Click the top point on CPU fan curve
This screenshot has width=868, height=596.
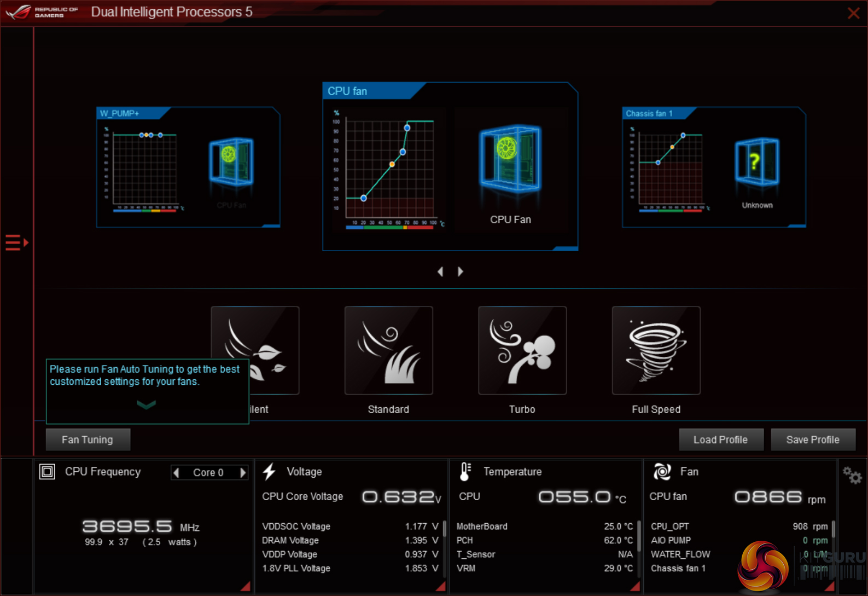tap(407, 128)
